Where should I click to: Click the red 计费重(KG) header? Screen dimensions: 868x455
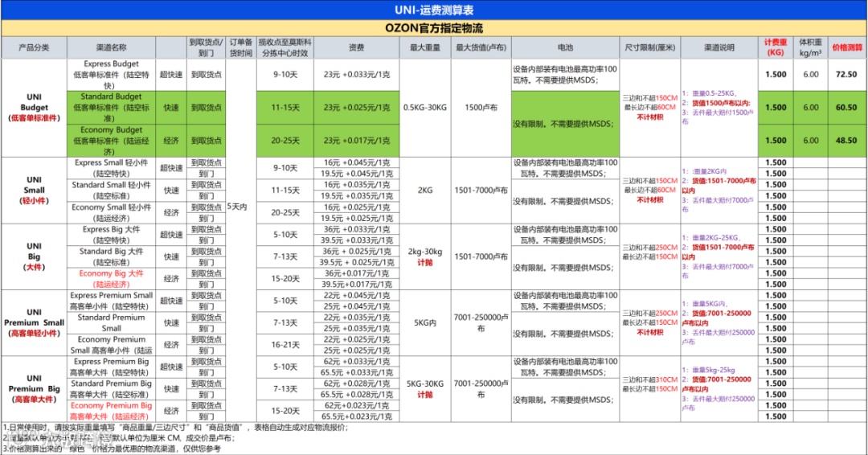click(776, 47)
